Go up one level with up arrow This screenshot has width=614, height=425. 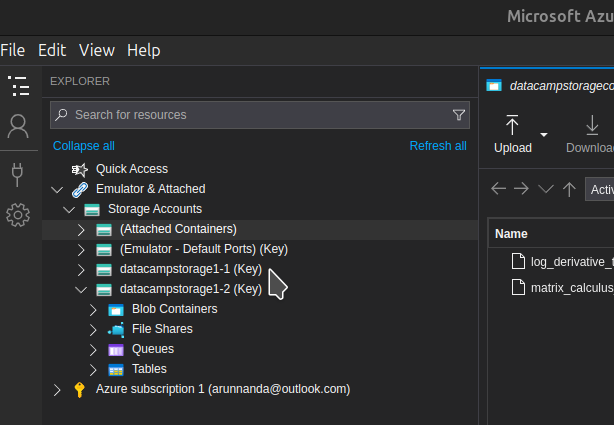pyautogui.click(x=569, y=189)
